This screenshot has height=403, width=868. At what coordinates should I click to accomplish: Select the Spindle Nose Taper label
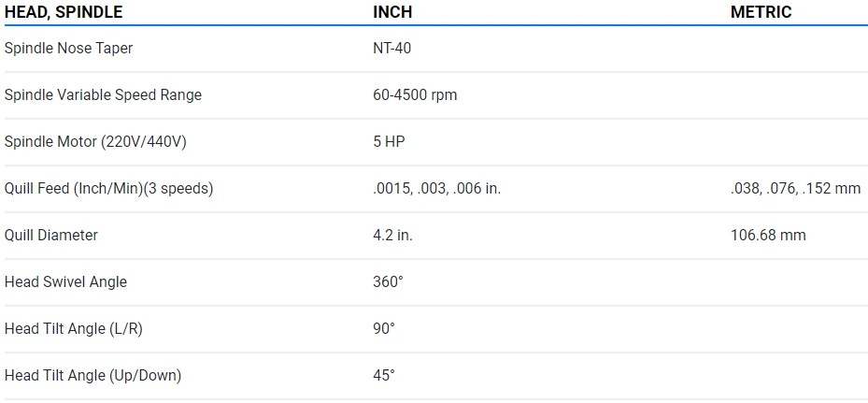pos(69,48)
